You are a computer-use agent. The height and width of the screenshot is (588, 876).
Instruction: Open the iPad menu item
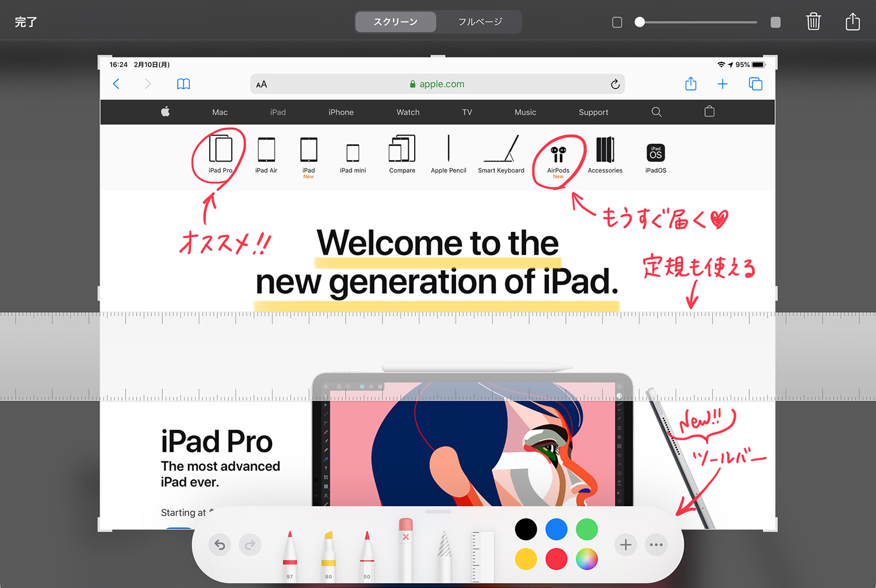click(x=278, y=112)
